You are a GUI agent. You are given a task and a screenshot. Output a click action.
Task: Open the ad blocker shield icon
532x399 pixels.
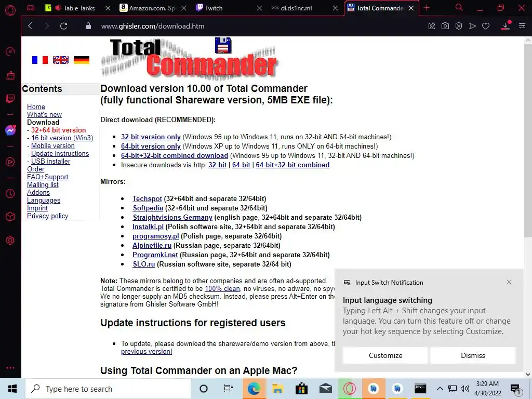459,26
